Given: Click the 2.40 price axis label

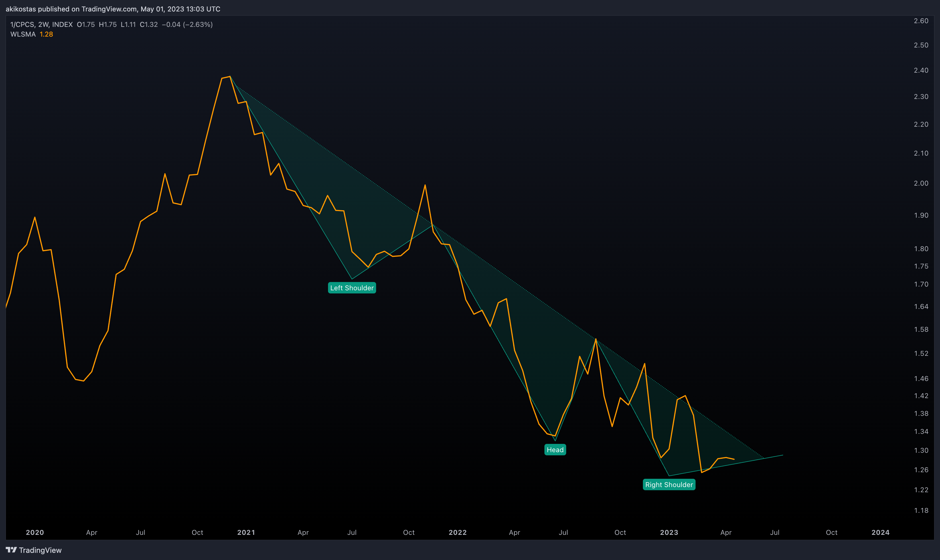Looking at the screenshot, I should point(921,70).
